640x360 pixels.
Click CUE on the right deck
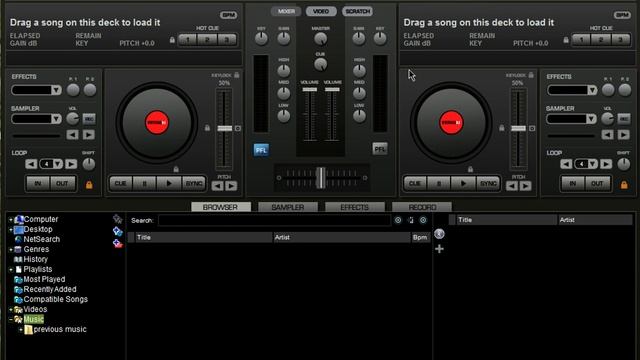[415, 184]
